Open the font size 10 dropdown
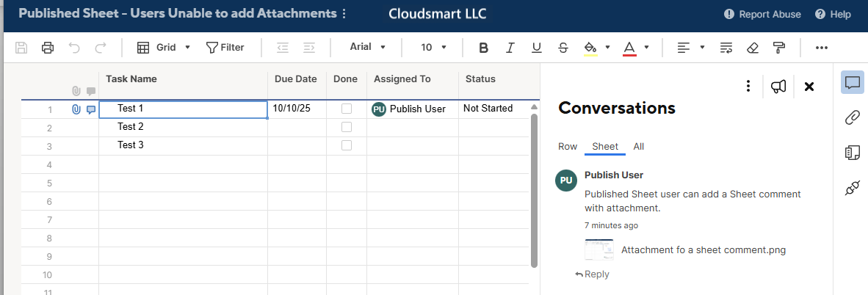868x295 pixels. pyautogui.click(x=433, y=48)
